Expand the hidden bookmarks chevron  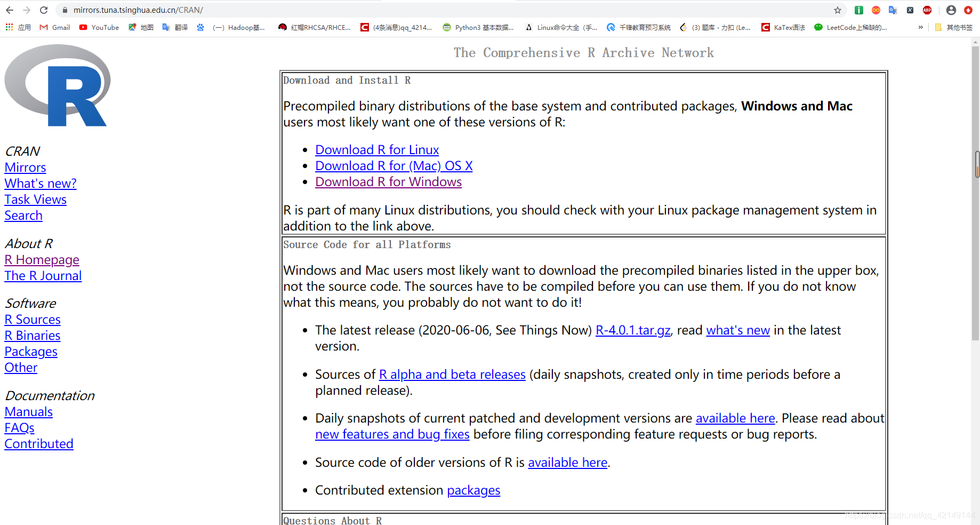click(x=920, y=27)
